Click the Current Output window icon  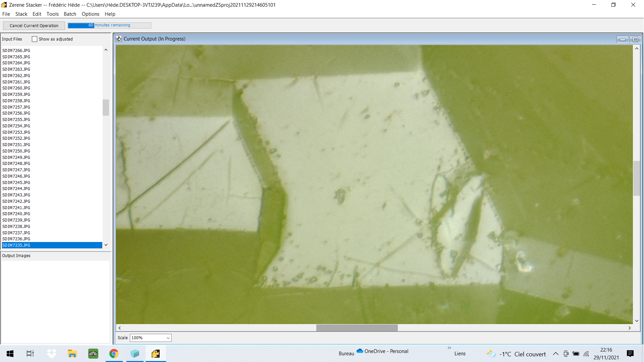(x=119, y=39)
